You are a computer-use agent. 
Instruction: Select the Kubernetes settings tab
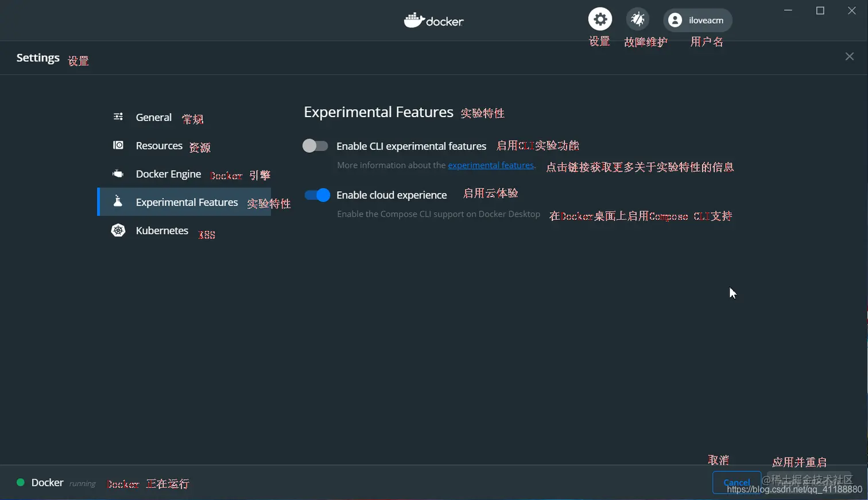point(184,230)
